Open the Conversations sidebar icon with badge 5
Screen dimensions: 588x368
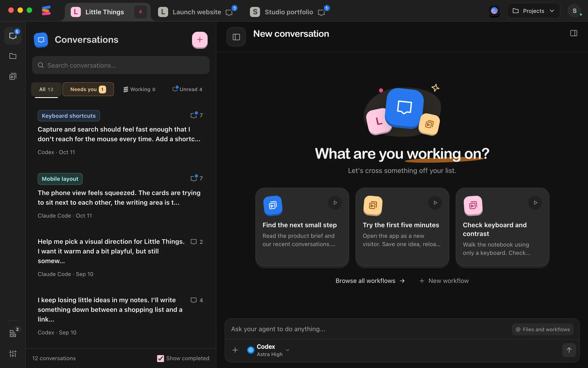coord(13,36)
